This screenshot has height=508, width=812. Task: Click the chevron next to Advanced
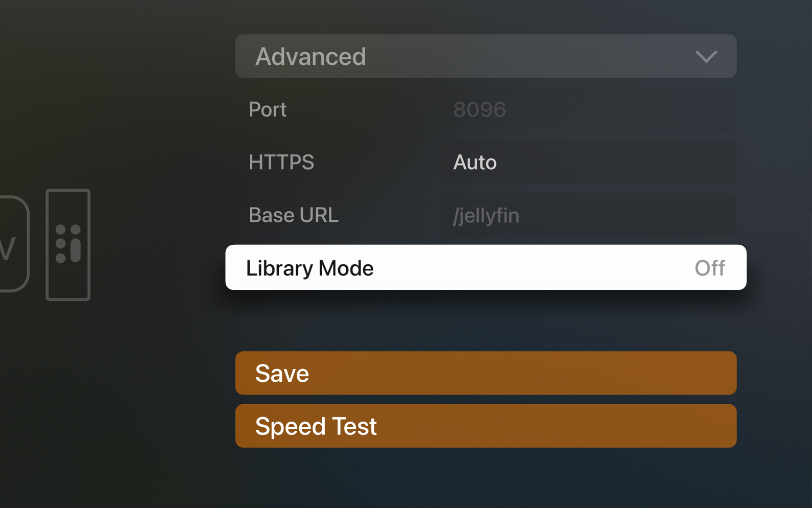707,57
